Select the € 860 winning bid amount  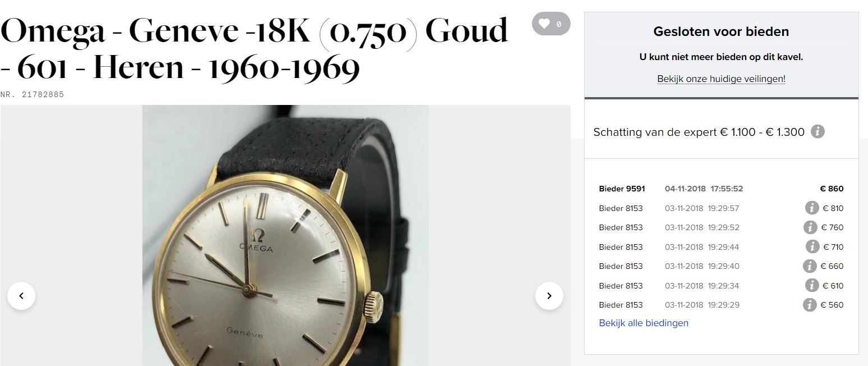click(x=832, y=189)
